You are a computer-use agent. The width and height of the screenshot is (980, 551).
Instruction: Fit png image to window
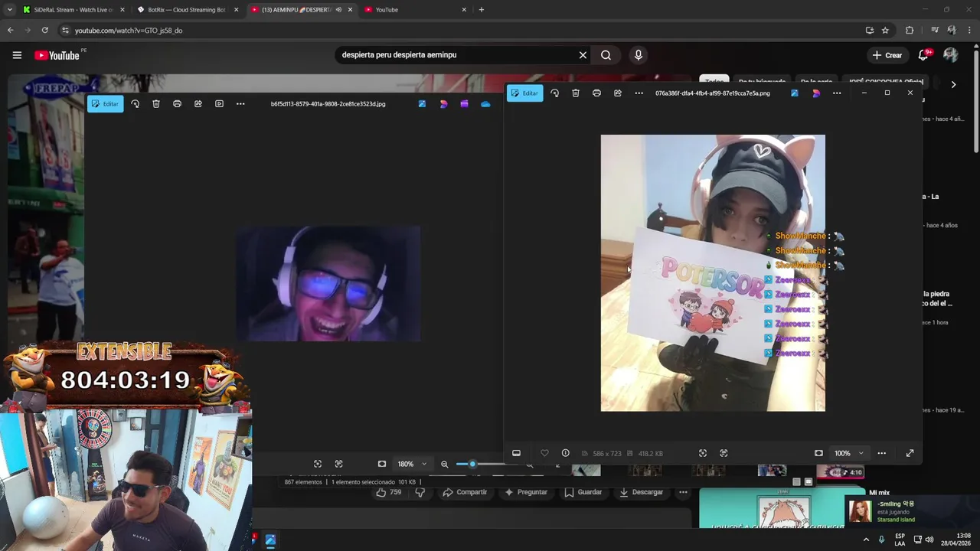[x=818, y=453]
